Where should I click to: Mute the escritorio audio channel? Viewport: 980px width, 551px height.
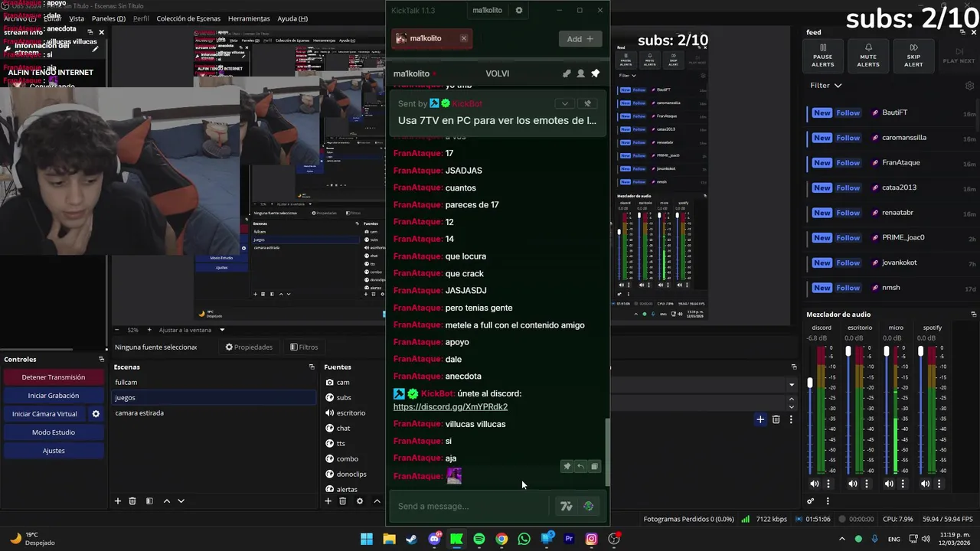[853, 484]
